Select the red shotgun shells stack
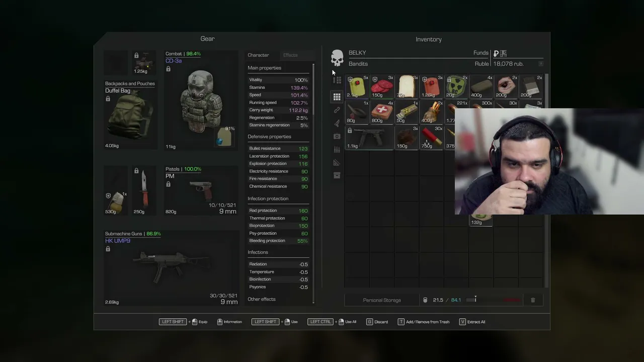 coord(431,137)
